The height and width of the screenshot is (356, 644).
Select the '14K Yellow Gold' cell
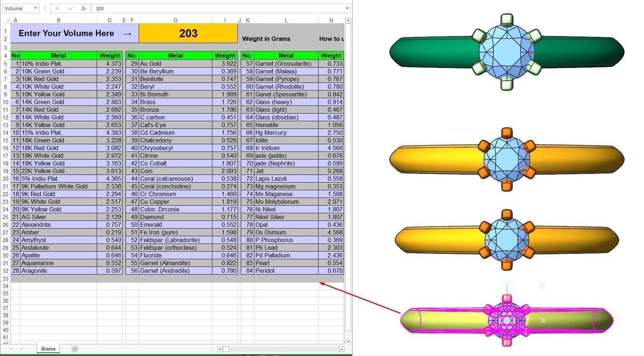[58, 125]
